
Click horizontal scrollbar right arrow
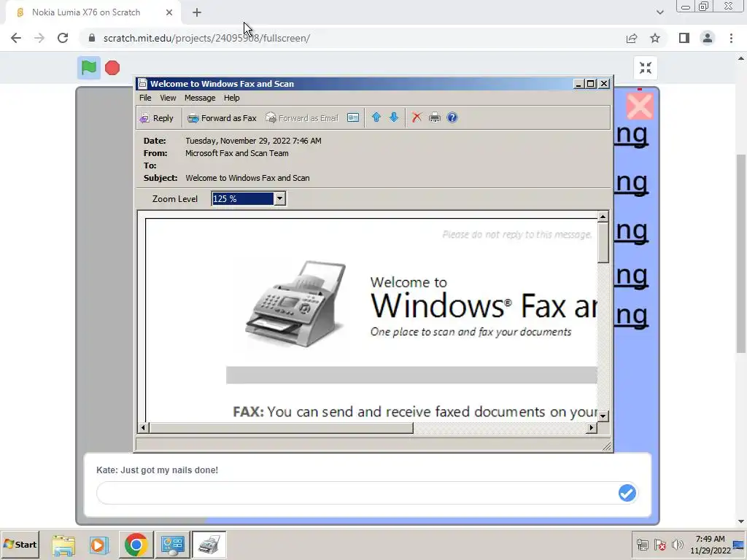click(x=591, y=427)
